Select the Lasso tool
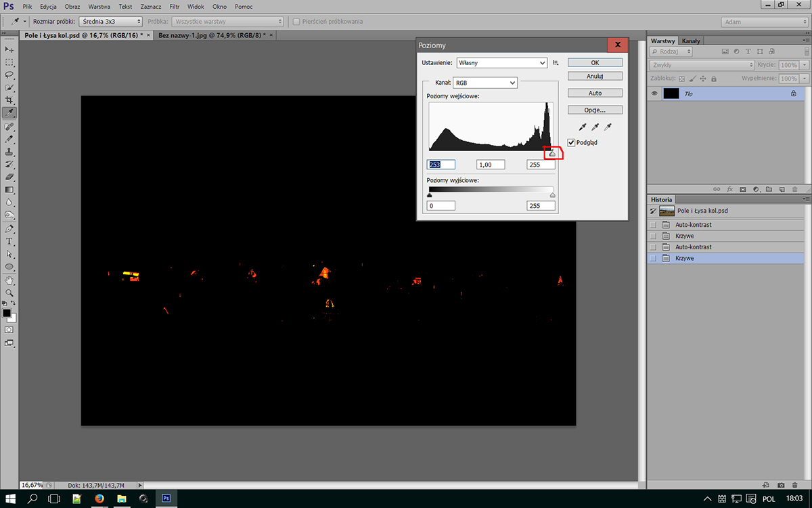 click(9, 75)
